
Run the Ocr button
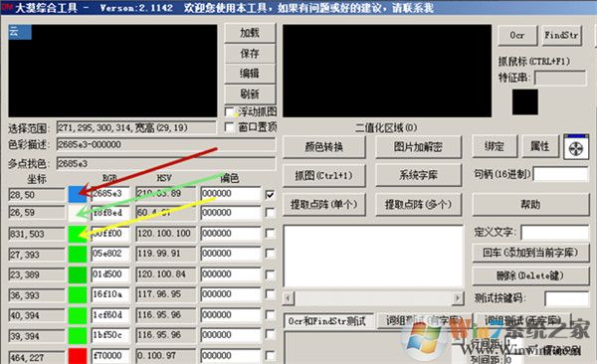pos(517,36)
